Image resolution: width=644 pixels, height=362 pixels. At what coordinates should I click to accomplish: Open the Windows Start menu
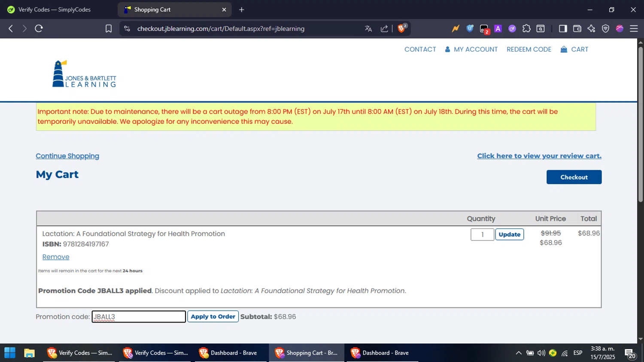pos(10,353)
